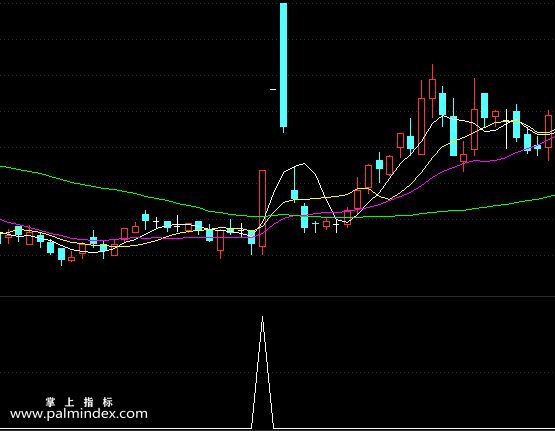Viewport: 555px width, 431px height.
Task: Select the tall white doji candle near right side
Action: click(x=507, y=129)
